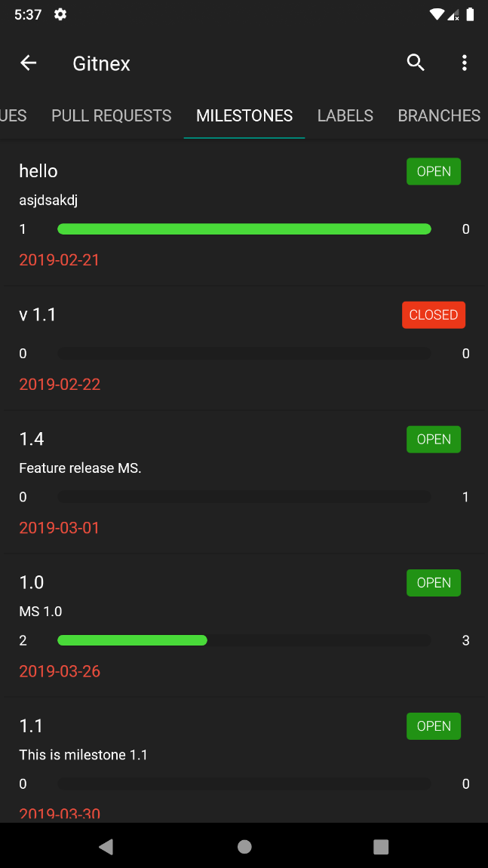Viewport: 488px width, 868px height.
Task: Tap the OPEN badge on hello milestone
Action: pos(434,171)
